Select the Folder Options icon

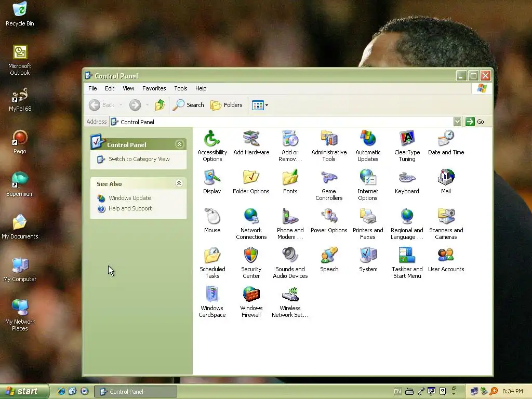point(251,182)
